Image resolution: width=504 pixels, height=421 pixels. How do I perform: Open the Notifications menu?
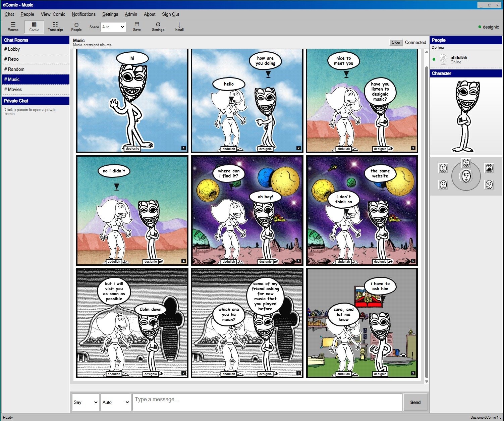[83, 14]
